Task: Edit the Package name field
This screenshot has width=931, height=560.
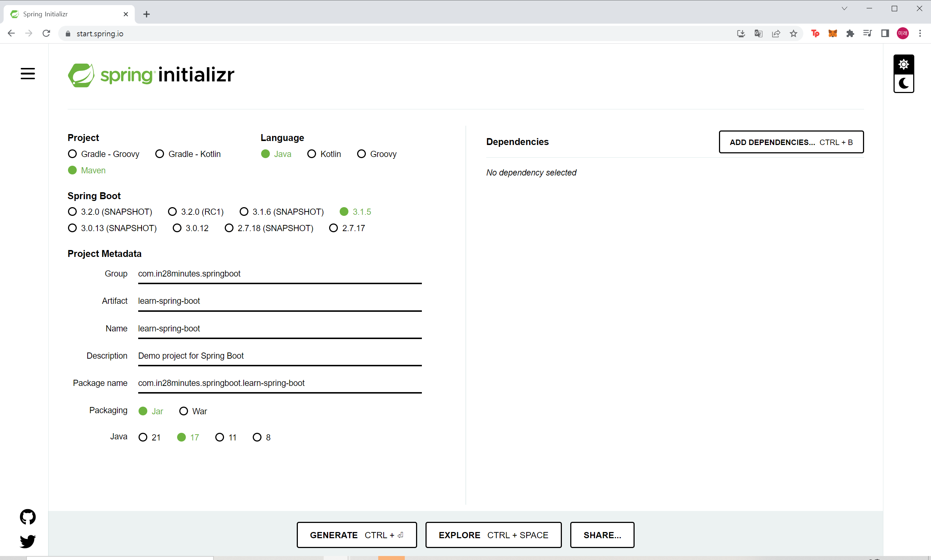Action: [280, 383]
